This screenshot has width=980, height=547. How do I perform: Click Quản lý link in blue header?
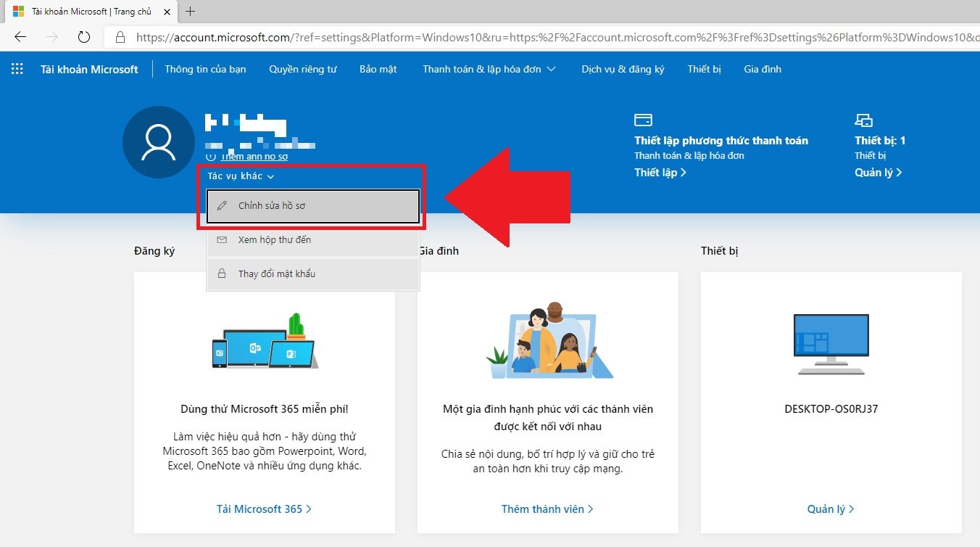[x=879, y=172]
